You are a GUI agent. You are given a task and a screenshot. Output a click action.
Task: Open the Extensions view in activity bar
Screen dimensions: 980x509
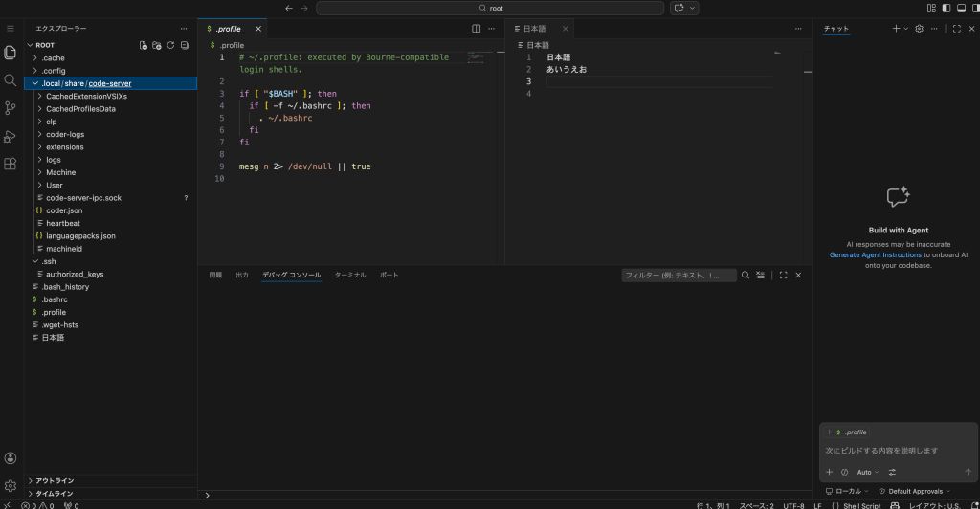point(11,164)
